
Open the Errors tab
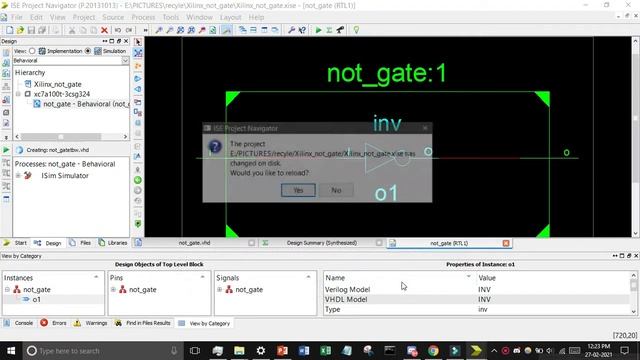pos(53,323)
